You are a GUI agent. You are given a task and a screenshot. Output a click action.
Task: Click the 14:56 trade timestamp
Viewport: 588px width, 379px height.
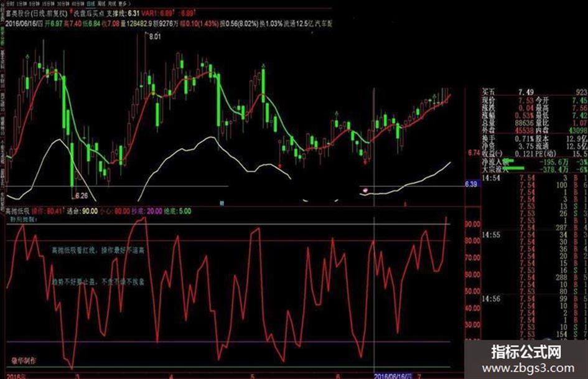tap(491, 299)
